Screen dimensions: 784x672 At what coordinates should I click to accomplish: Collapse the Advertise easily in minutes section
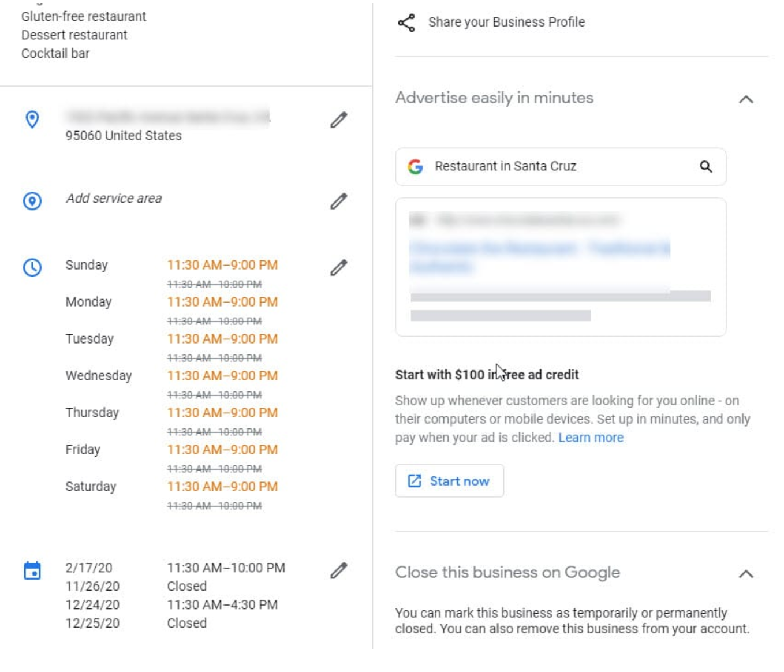[x=746, y=99]
